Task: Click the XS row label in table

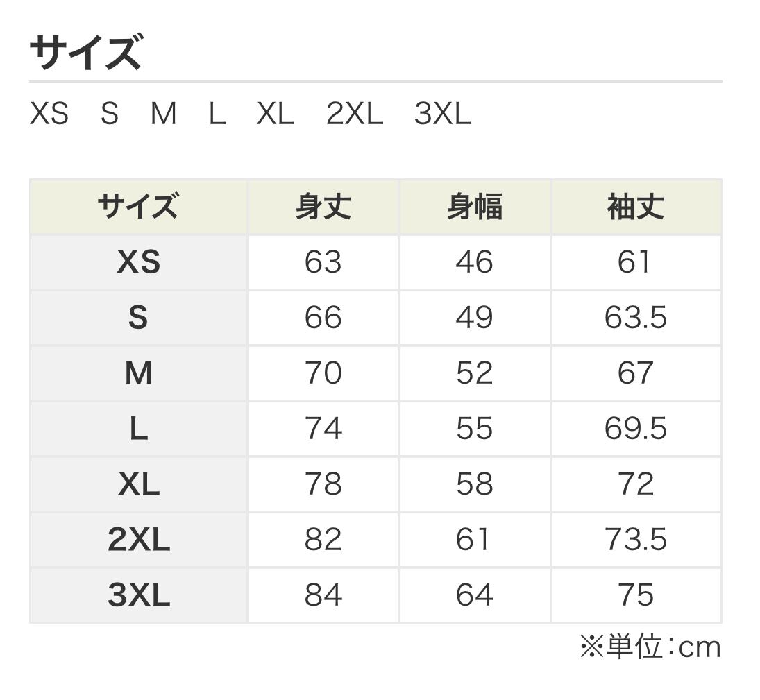Action: (x=138, y=262)
